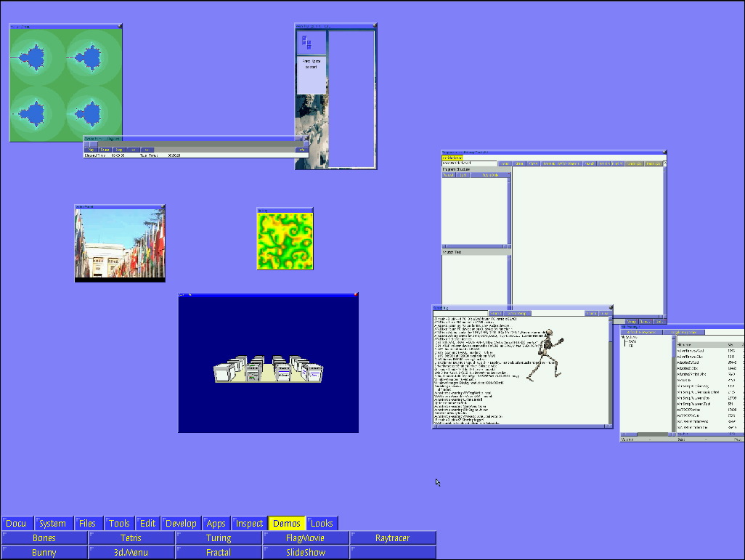Click Play in the media player

(x=91, y=150)
